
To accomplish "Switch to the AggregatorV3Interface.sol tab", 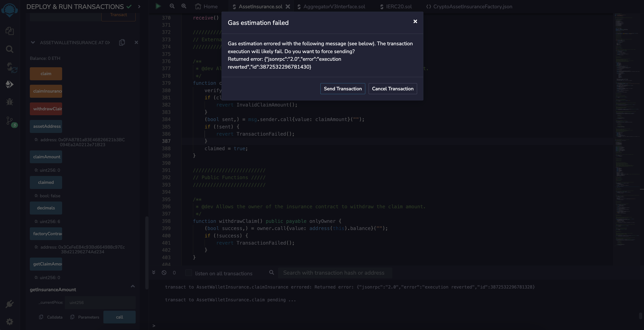I will pyautogui.click(x=334, y=7).
